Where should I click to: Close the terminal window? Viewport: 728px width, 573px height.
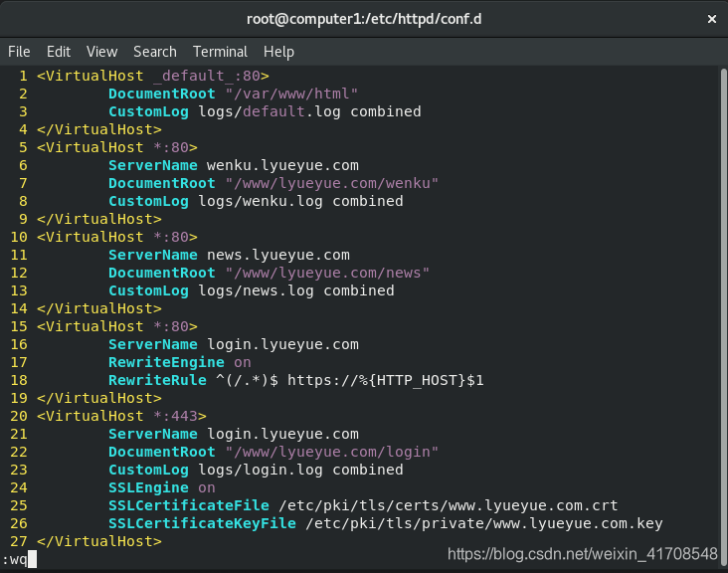coord(712,19)
